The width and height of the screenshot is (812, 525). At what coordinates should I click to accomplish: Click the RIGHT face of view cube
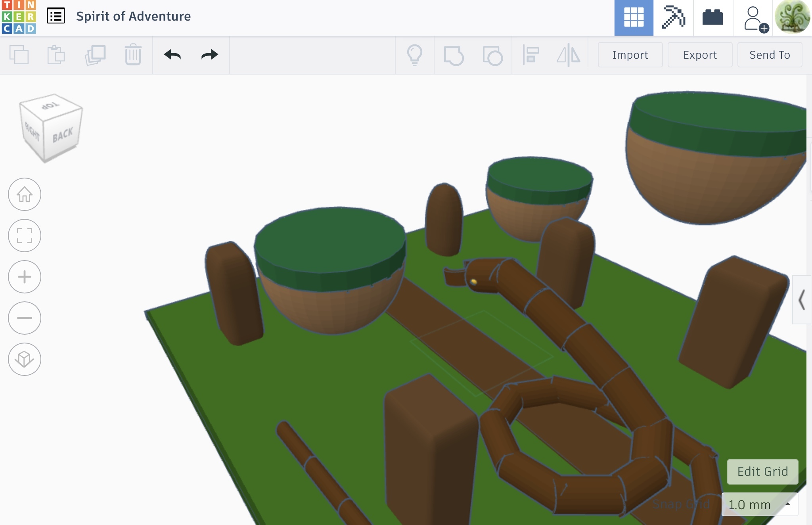coord(33,132)
